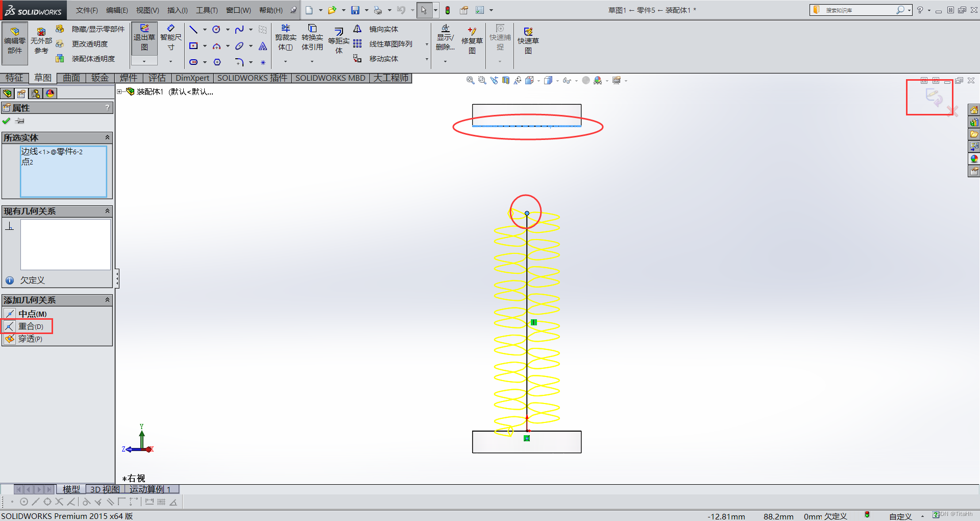Open the 视图(V) menu

pos(148,10)
